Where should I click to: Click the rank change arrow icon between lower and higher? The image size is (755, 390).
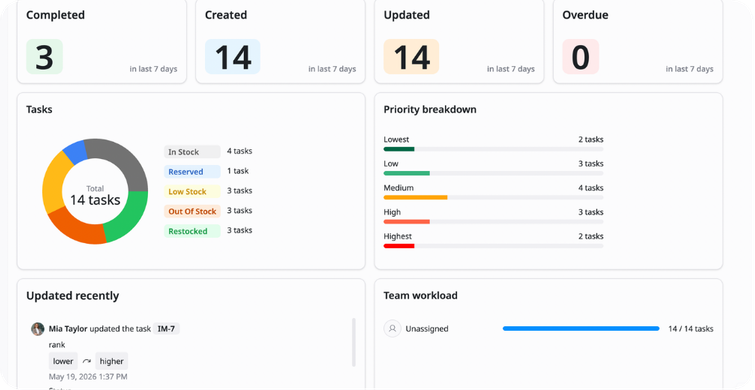(x=87, y=361)
